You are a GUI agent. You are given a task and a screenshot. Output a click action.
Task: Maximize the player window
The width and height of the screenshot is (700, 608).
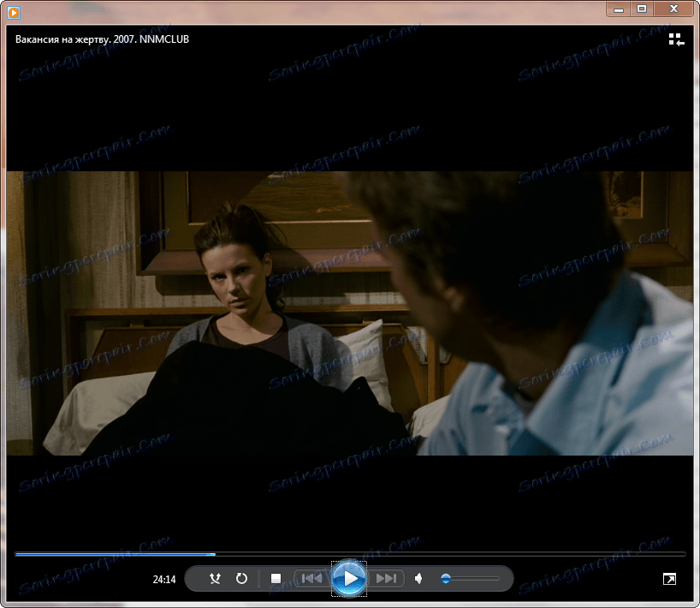point(643,9)
